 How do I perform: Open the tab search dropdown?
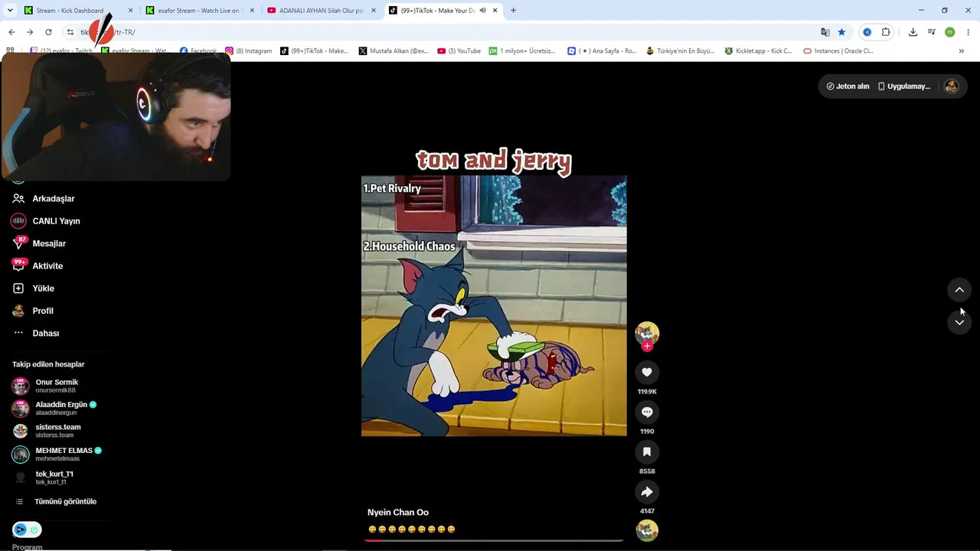point(10,11)
